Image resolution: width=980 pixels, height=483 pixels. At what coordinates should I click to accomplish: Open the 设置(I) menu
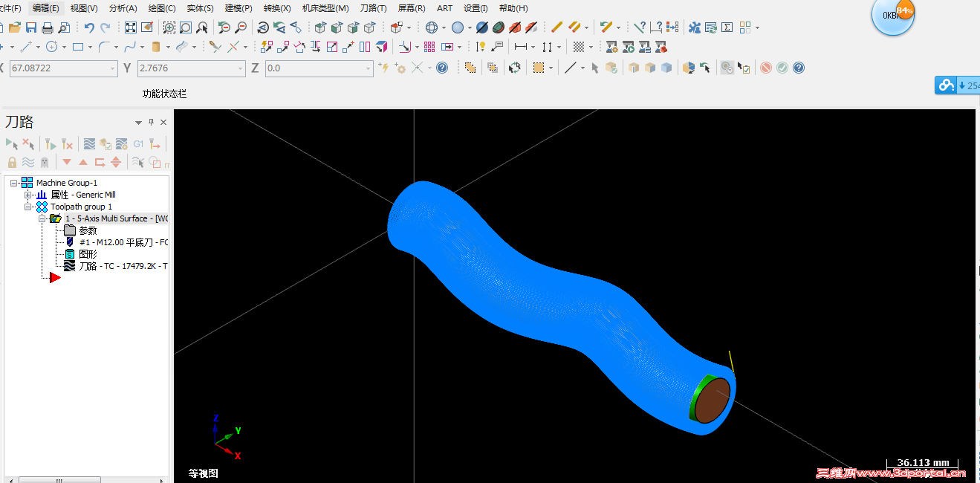click(x=476, y=8)
